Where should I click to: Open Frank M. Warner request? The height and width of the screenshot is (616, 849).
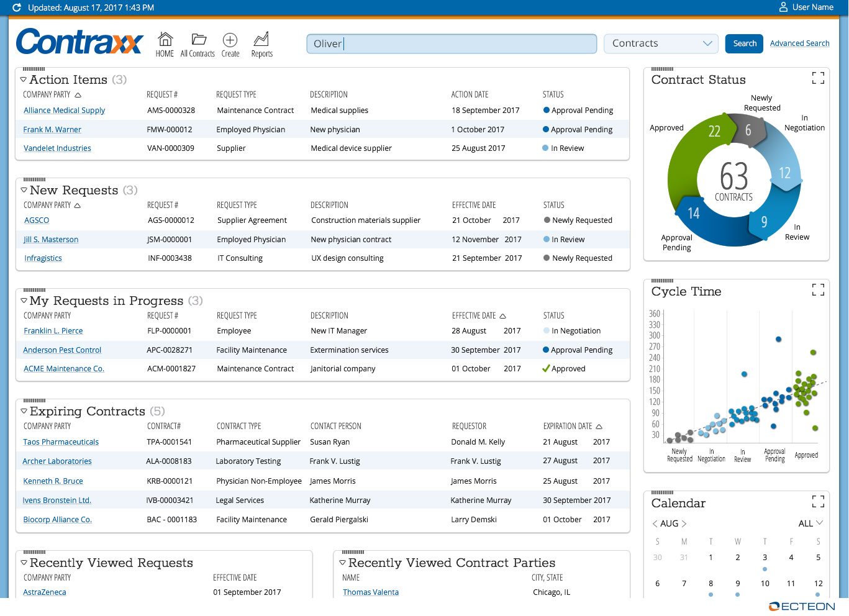52,130
